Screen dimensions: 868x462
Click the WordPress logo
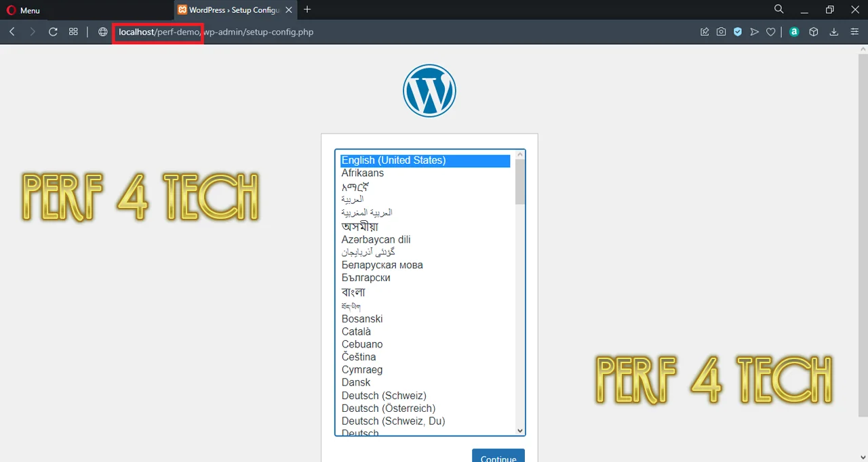(429, 91)
